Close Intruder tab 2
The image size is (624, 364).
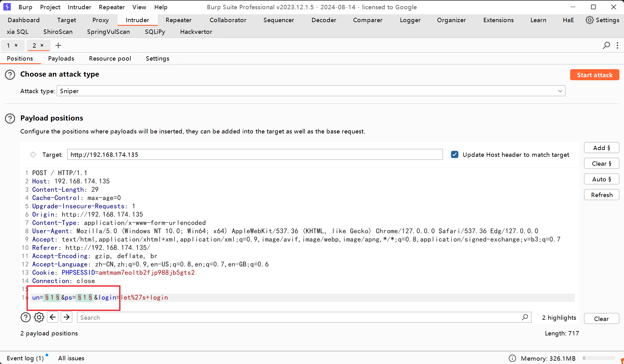click(x=42, y=45)
